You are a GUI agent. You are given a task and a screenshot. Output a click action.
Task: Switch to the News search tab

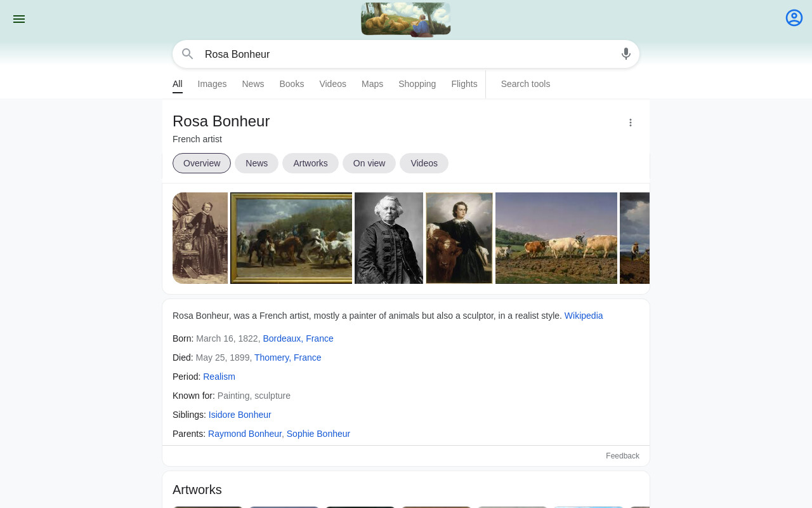coord(253,84)
